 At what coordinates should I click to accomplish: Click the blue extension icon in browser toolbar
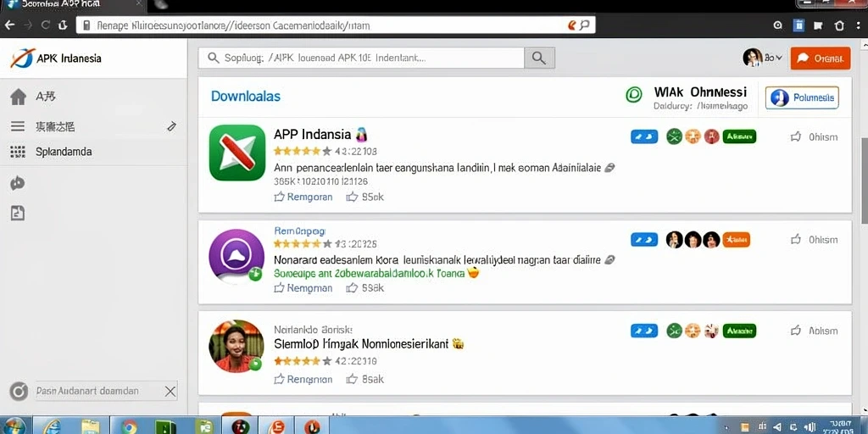click(798, 25)
